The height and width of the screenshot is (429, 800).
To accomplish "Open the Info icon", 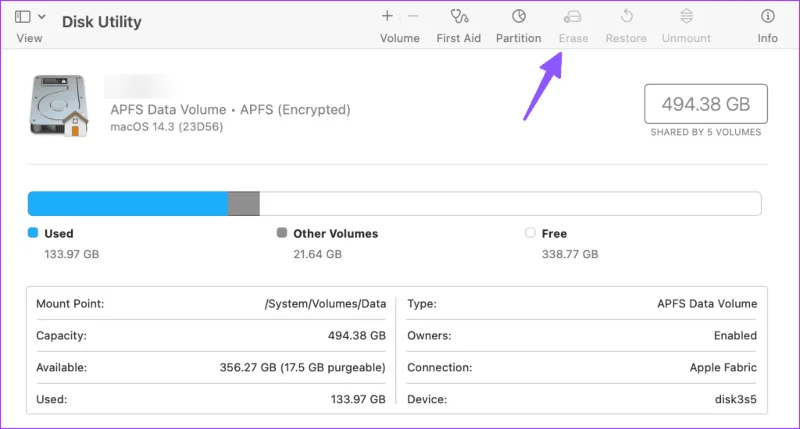I will pyautogui.click(x=767, y=16).
